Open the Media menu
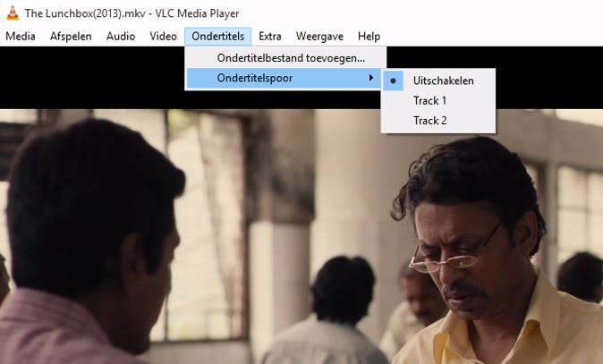The width and height of the screenshot is (603, 364). (21, 36)
